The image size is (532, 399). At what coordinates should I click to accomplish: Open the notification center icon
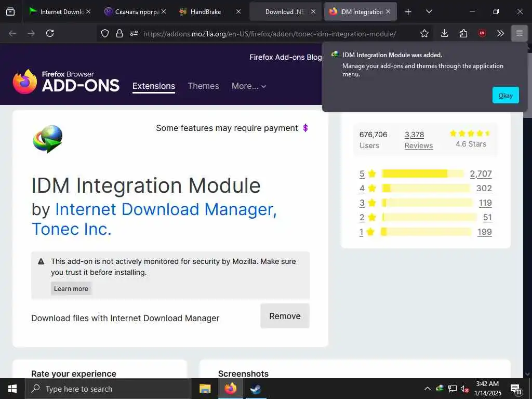(x=516, y=389)
